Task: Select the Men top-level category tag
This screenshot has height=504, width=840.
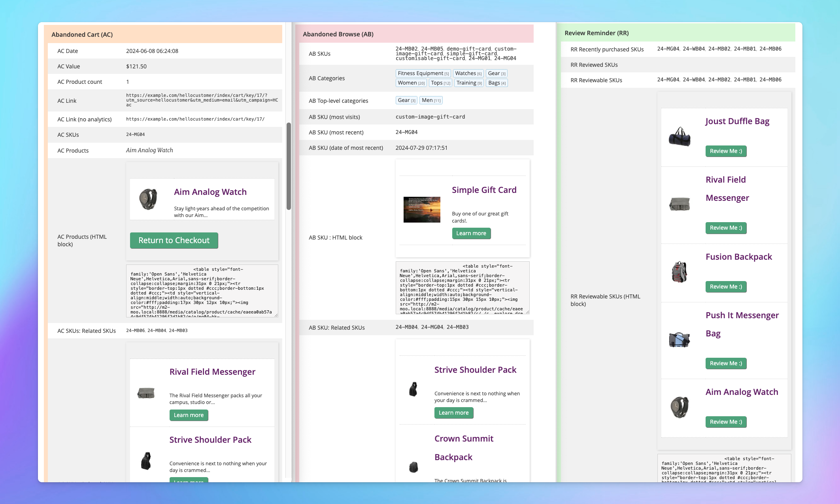Action: 431,100
